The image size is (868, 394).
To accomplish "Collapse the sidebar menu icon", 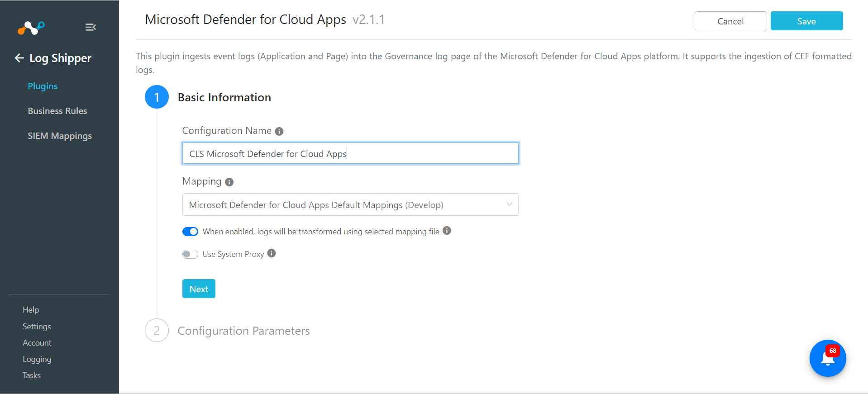I will pos(91,27).
